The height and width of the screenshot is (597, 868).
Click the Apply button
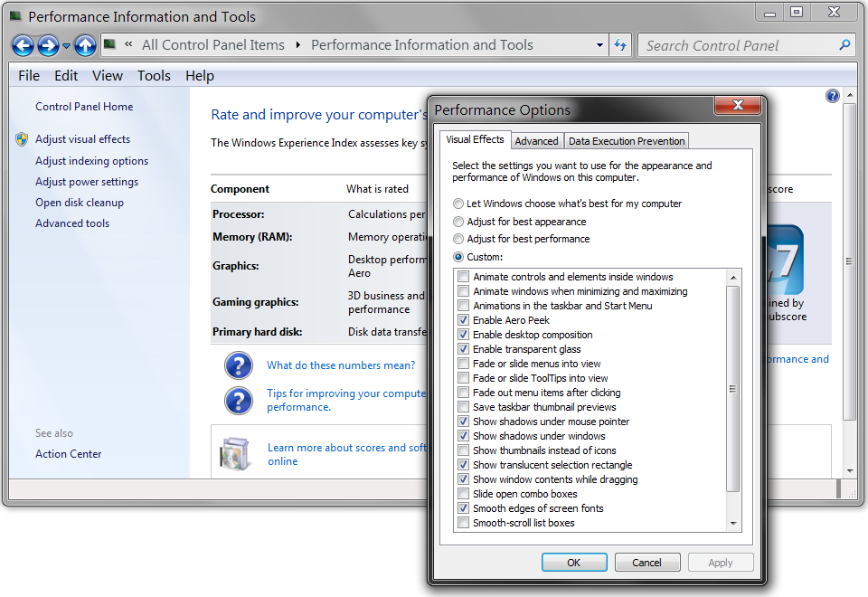pyautogui.click(x=721, y=562)
